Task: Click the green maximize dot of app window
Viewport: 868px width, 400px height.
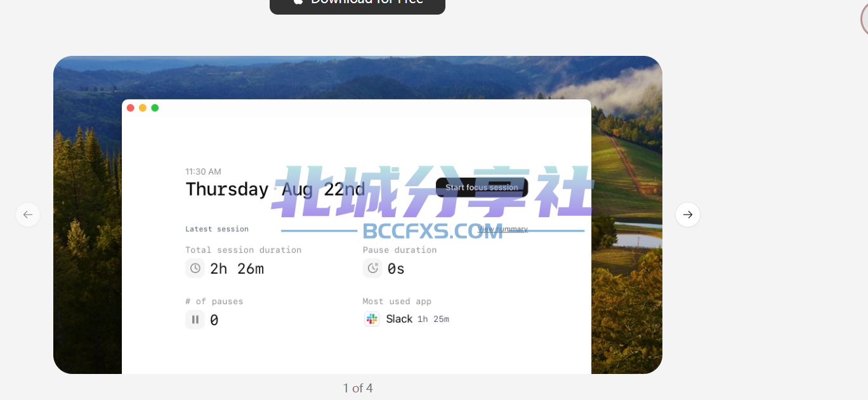Action: (x=155, y=108)
